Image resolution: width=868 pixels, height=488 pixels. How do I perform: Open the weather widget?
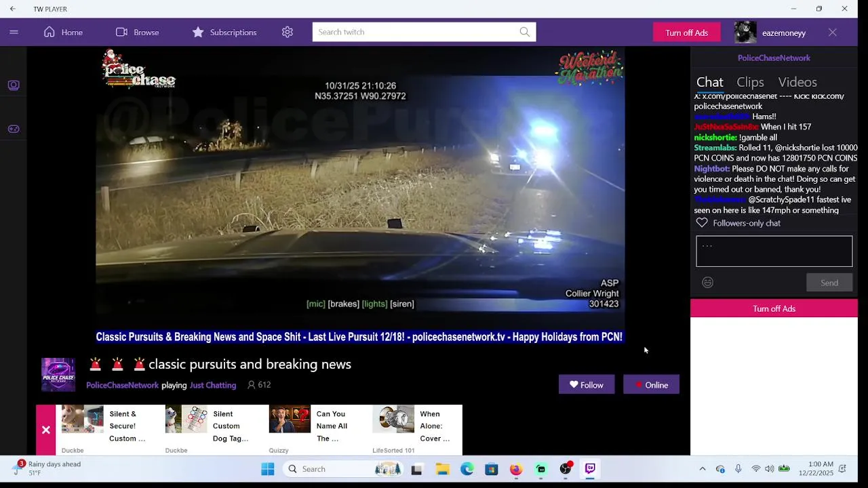click(x=46, y=468)
